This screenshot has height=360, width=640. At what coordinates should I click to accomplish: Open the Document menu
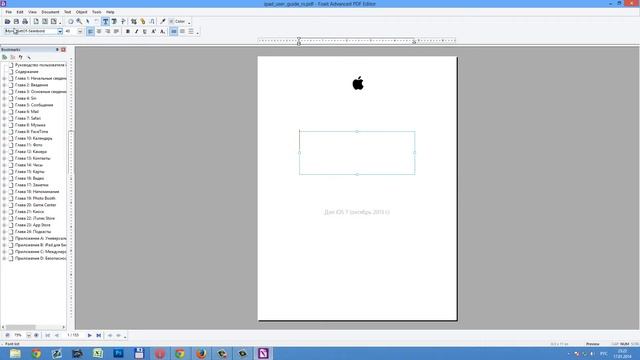tap(50, 12)
